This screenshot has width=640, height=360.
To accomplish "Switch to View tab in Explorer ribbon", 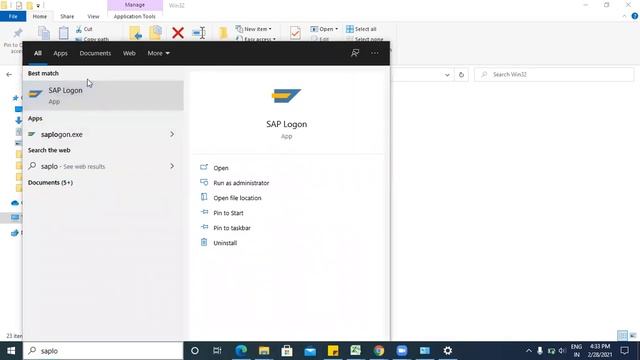I will tap(93, 16).
